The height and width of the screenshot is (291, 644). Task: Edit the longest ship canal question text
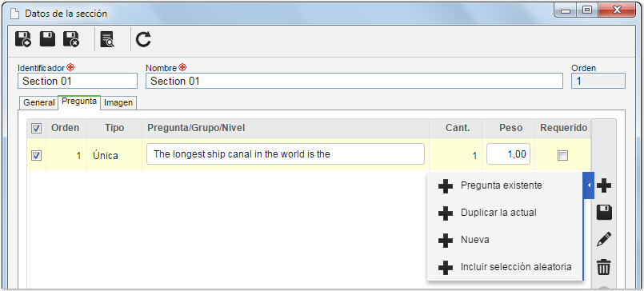click(x=286, y=154)
